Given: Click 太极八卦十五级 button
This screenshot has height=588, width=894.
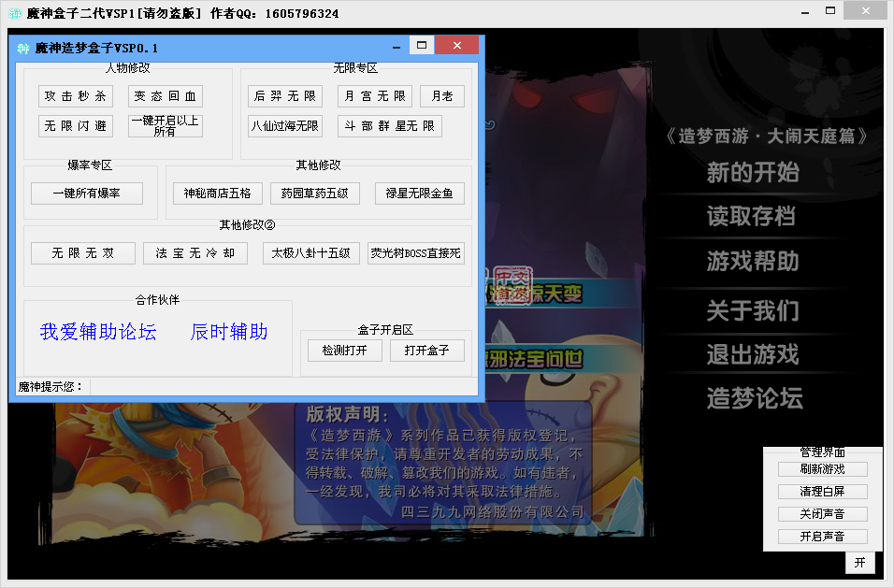Looking at the screenshot, I should click(x=310, y=253).
